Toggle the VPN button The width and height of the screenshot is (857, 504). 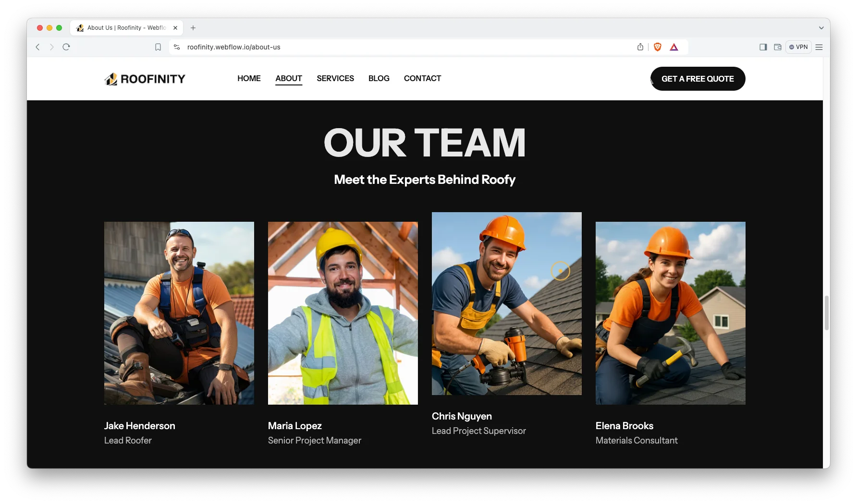pyautogui.click(x=798, y=47)
